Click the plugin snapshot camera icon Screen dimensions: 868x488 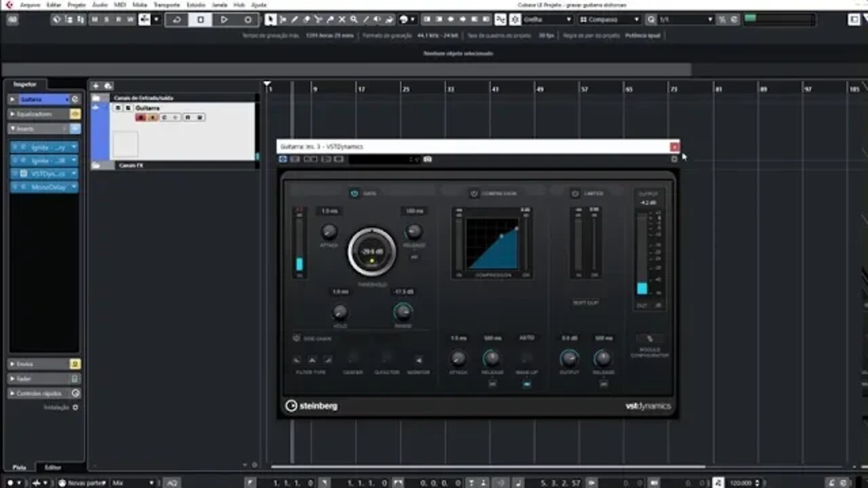point(427,159)
